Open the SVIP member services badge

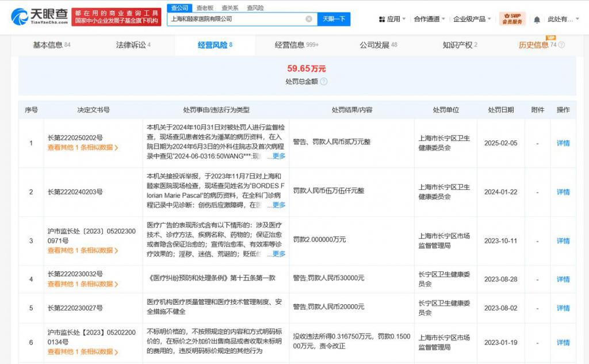[x=512, y=18]
